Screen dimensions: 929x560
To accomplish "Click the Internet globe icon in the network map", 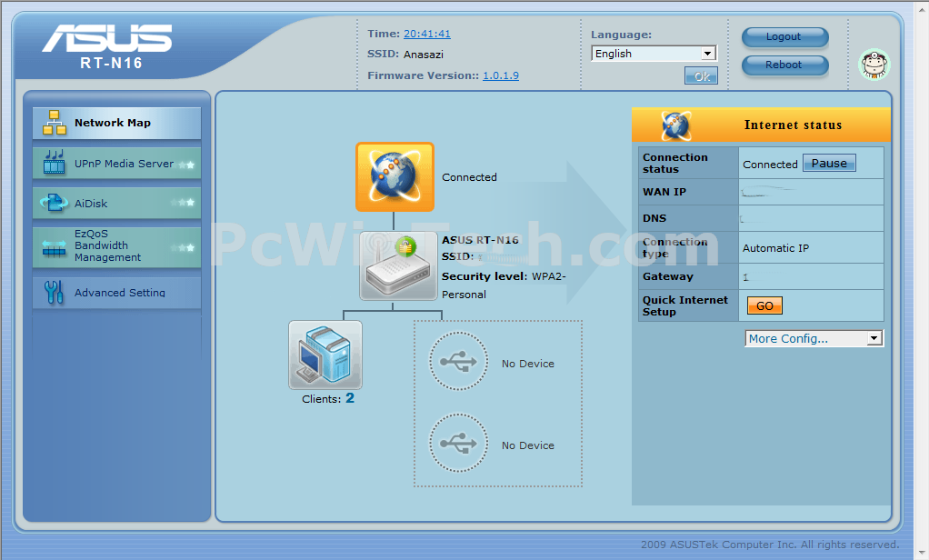I will 395,176.
